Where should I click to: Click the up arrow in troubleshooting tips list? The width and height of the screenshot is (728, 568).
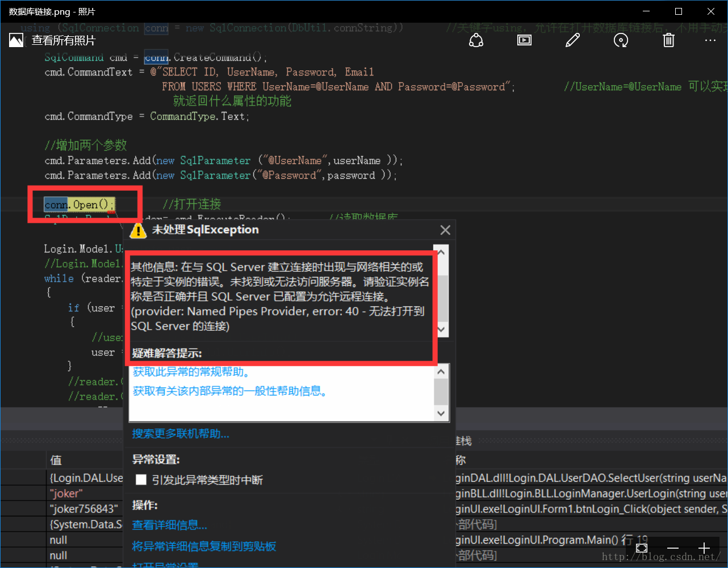[442, 372]
